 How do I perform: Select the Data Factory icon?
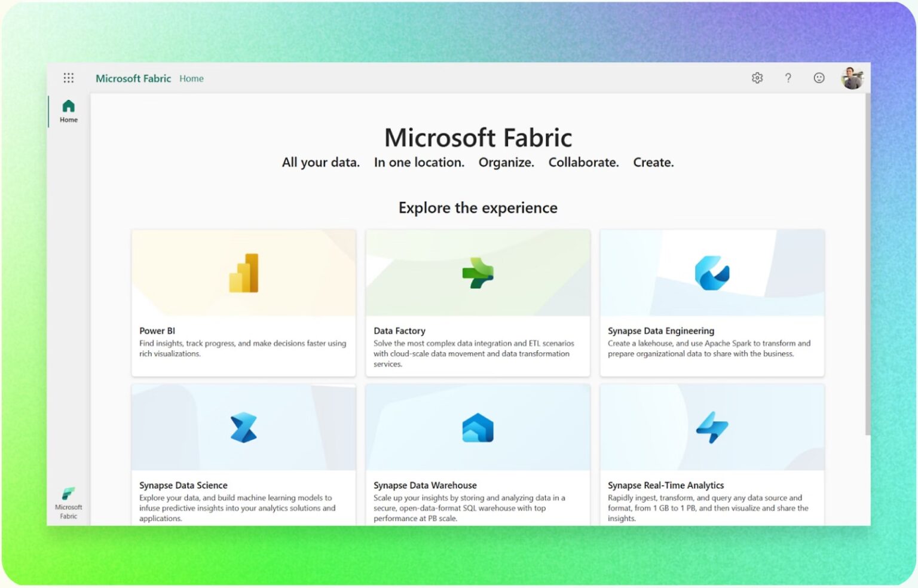point(478,273)
